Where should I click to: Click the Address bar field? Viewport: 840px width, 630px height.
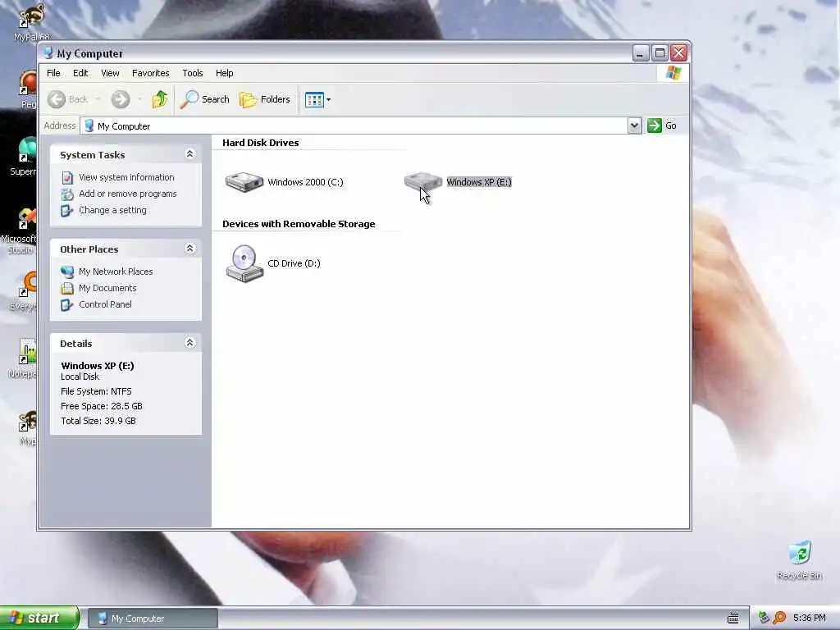click(x=354, y=126)
